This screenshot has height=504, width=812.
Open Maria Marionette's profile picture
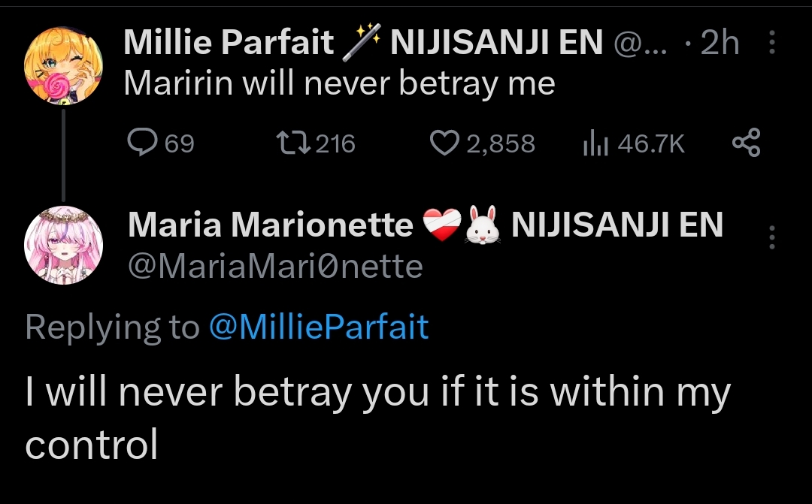pyautogui.click(x=63, y=244)
